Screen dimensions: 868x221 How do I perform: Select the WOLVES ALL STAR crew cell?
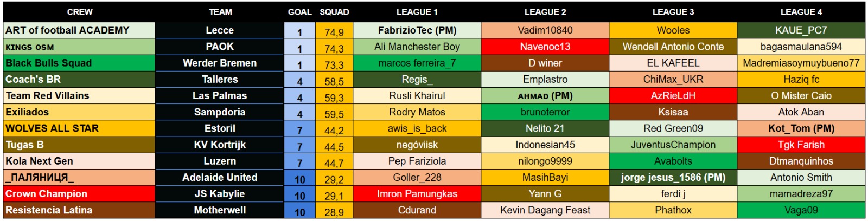[x=79, y=128]
